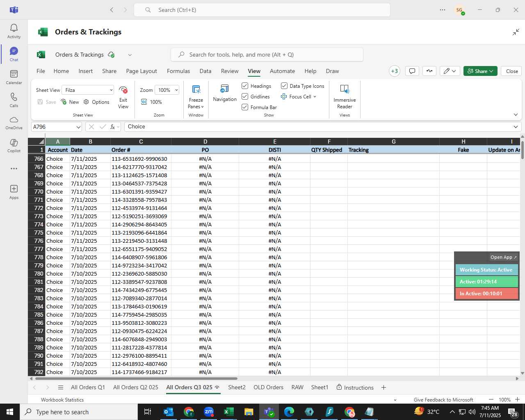
Task: Open Teams Activity feed
Action: tap(14, 31)
